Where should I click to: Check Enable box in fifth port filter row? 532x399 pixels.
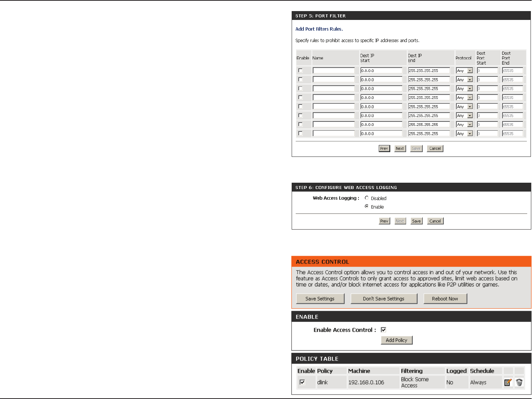[300, 106]
